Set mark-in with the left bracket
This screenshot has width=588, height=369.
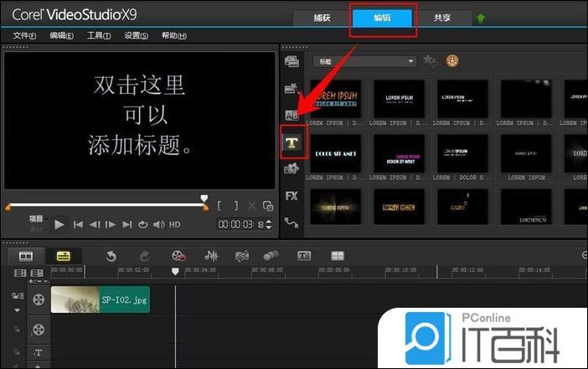219,205
